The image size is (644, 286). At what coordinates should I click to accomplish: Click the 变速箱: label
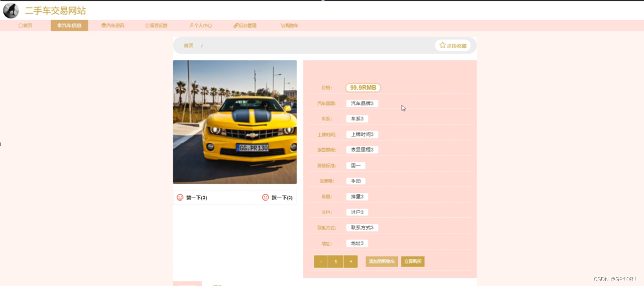pyautogui.click(x=326, y=181)
